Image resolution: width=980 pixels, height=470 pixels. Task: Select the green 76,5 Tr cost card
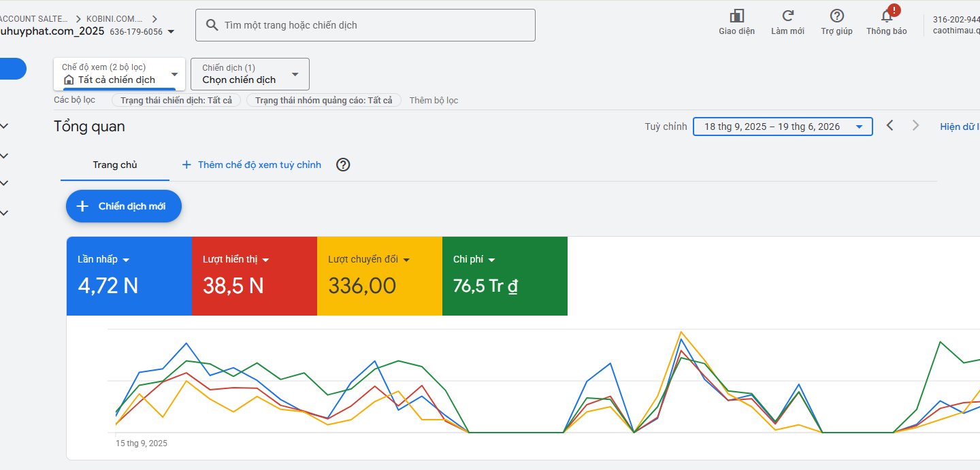pyautogui.click(x=505, y=276)
